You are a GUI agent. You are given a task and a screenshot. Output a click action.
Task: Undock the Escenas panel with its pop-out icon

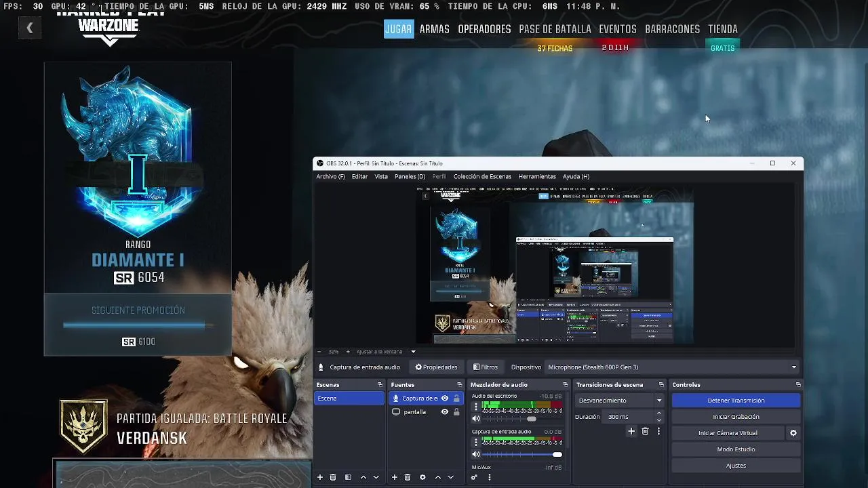380,385
